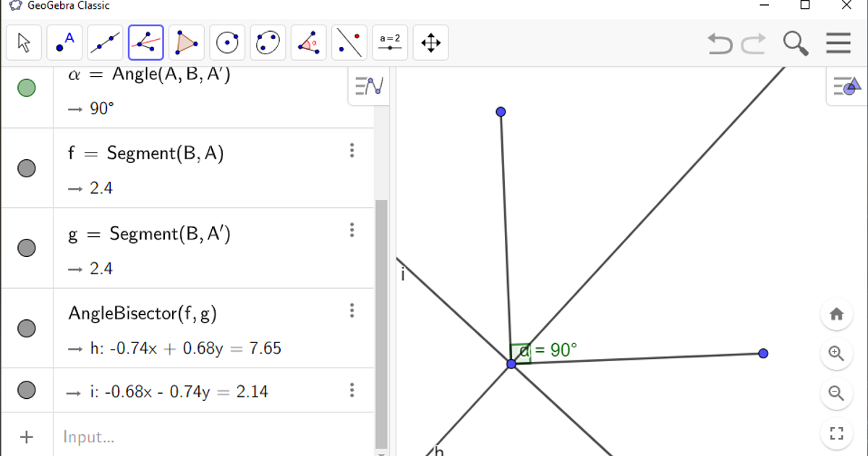The width and height of the screenshot is (868, 456).
Task: Select the Point tool
Action: [x=64, y=43]
